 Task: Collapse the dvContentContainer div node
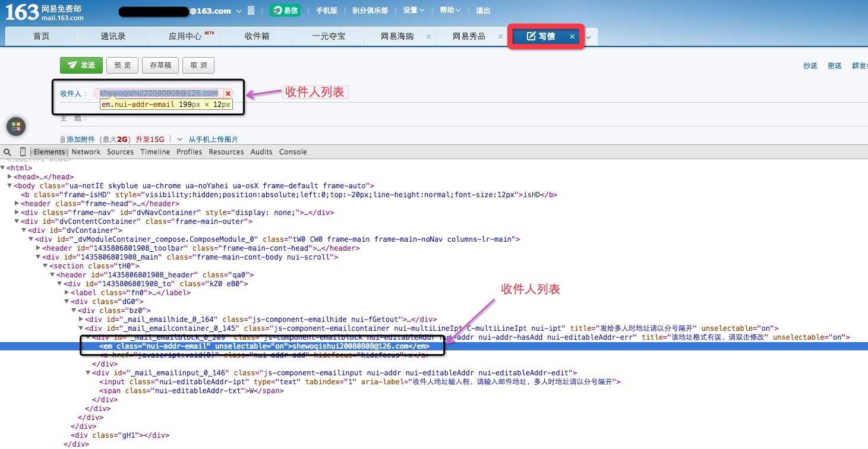pyautogui.click(x=17, y=222)
